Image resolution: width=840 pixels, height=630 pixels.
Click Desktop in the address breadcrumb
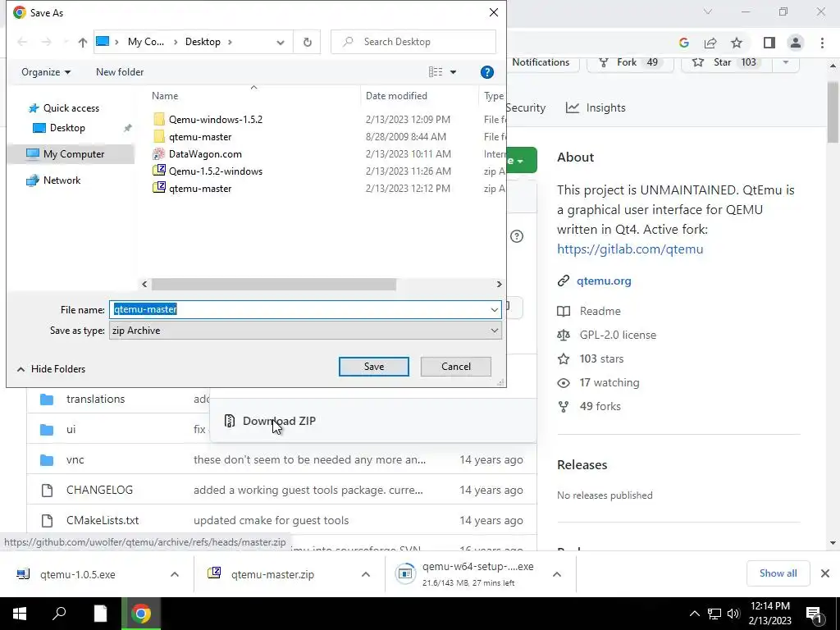203,42
